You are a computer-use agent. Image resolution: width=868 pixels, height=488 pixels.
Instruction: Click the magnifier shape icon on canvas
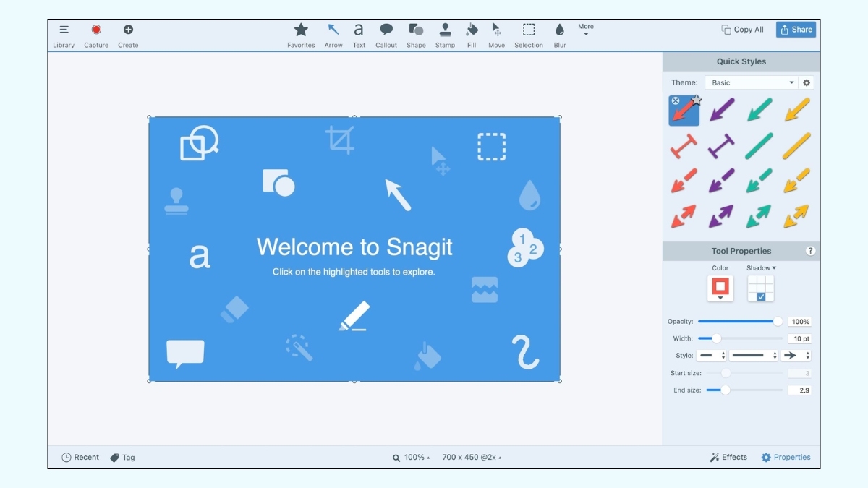coord(199,142)
